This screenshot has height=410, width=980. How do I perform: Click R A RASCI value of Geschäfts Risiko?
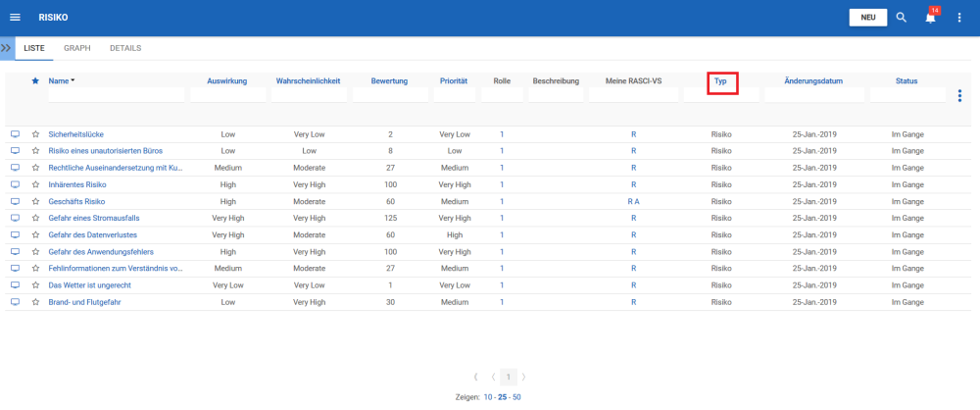coord(633,201)
